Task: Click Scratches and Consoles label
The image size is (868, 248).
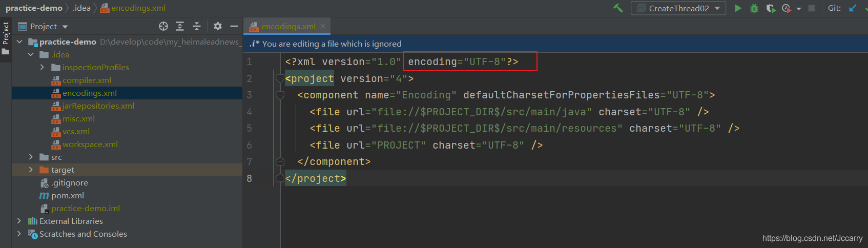Action: (83, 234)
